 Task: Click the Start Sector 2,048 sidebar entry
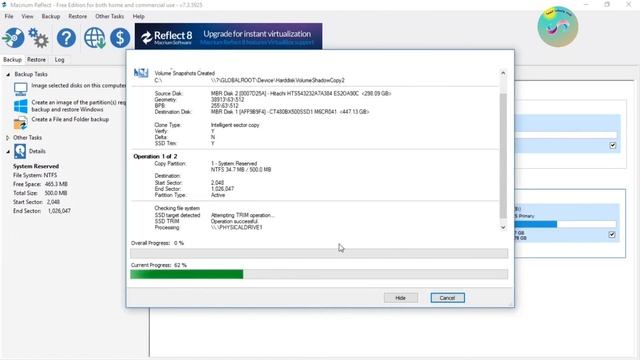(36, 202)
